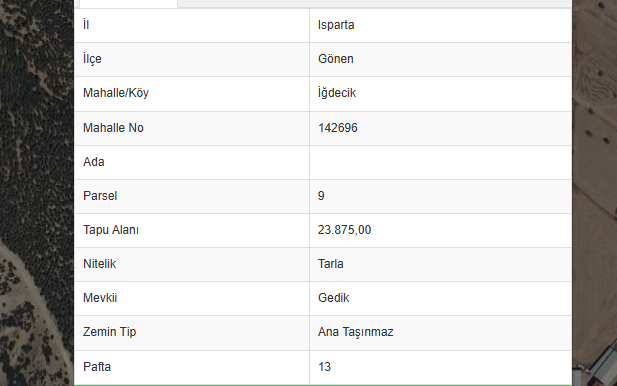Viewport: 617px width, 386px height.
Task: Select the İlçe label cell
Action: (x=192, y=59)
